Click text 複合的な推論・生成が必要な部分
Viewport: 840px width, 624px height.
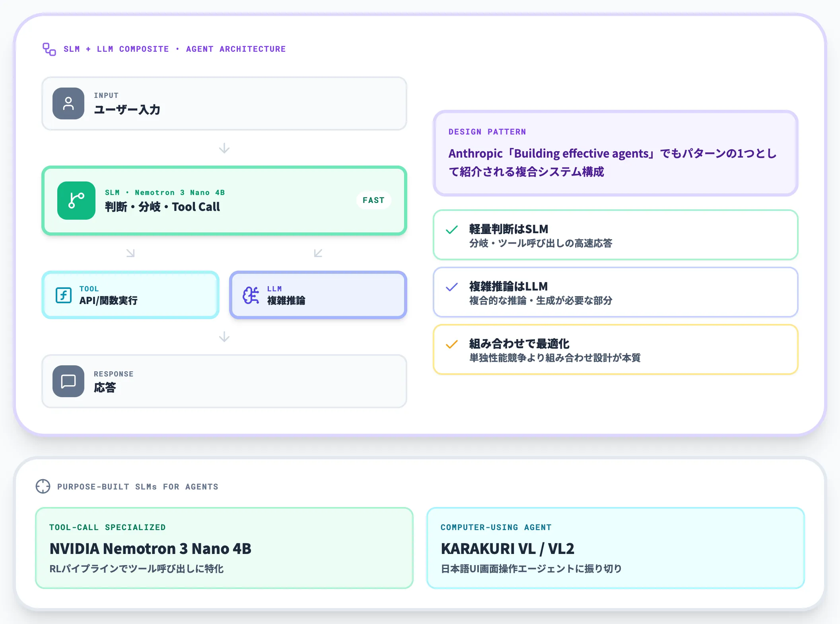(x=541, y=300)
